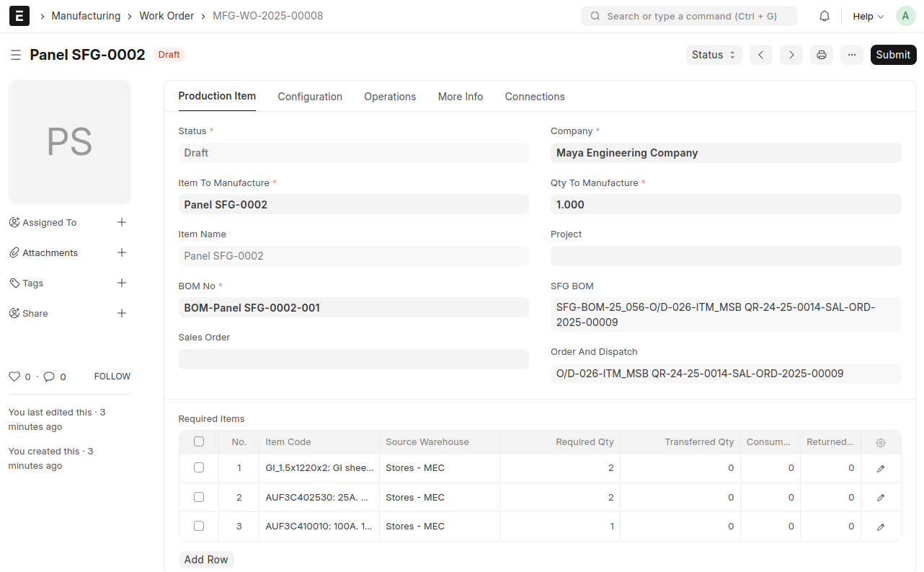This screenshot has height=572, width=924.
Task: Print the work order via printer icon
Action: tap(822, 55)
